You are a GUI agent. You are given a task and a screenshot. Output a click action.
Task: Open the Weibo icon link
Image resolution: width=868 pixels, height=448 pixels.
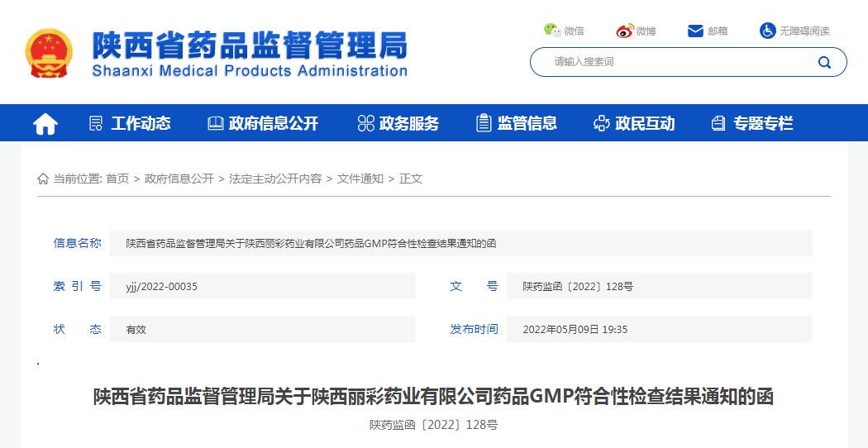(624, 31)
